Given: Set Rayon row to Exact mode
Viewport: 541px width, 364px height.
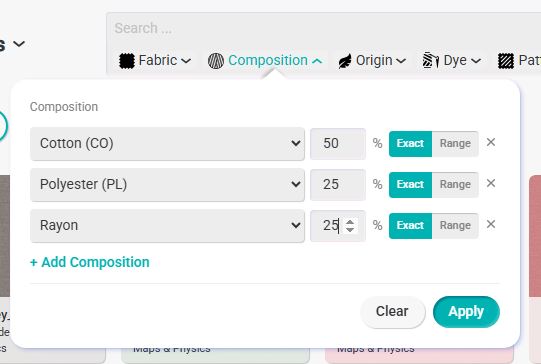Looking at the screenshot, I should [410, 226].
